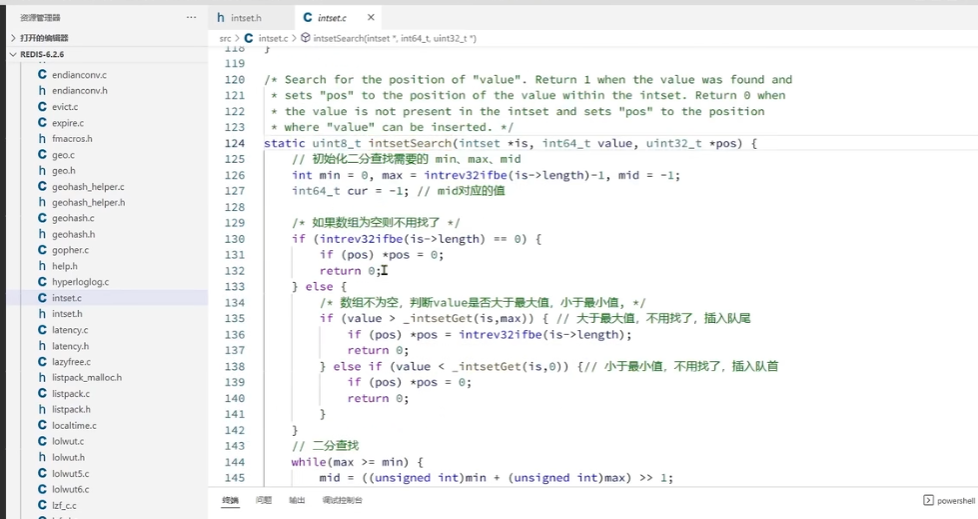Click the C icon on the intset.c tab

click(307, 17)
